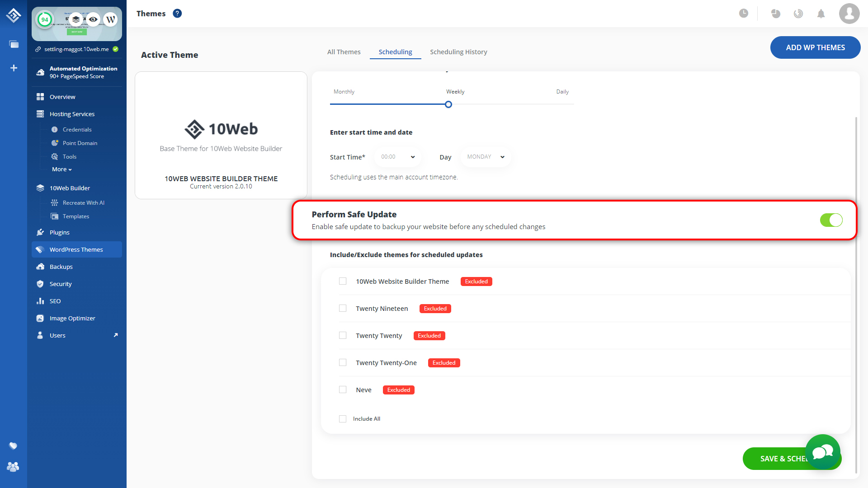The image size is (868, 488).
Task: Select the Scheduling tab
Action: tap(395, 52)
